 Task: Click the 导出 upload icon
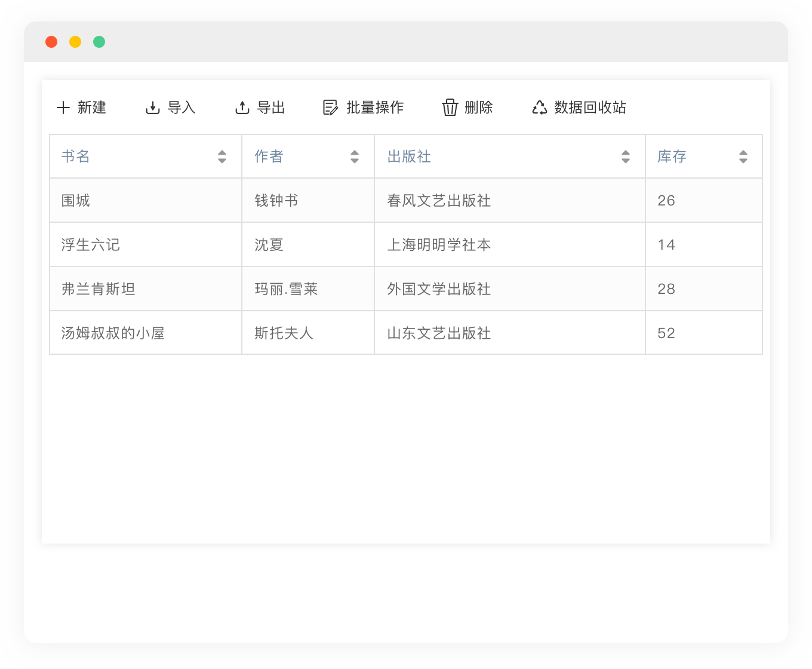tap(242, 108)
